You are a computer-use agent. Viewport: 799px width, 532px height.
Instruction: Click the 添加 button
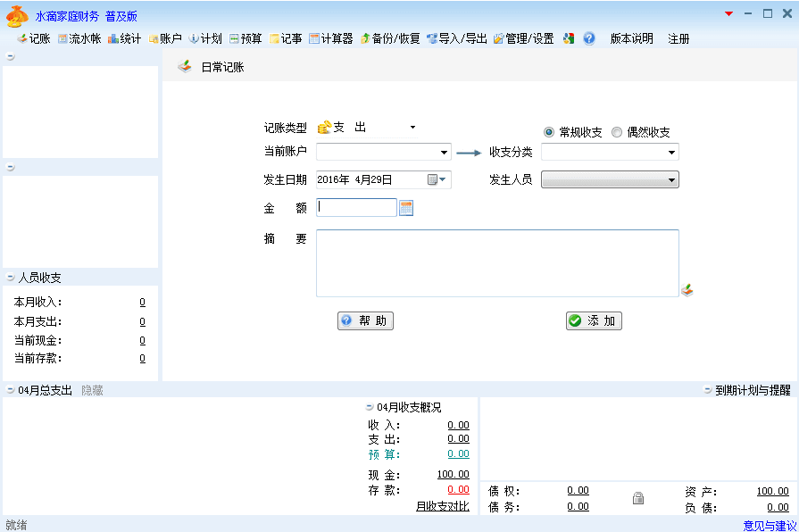(594, 321)
